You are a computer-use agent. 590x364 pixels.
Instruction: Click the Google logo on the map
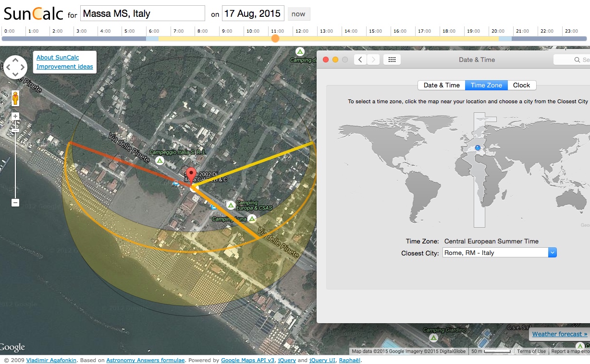[12, 347]
